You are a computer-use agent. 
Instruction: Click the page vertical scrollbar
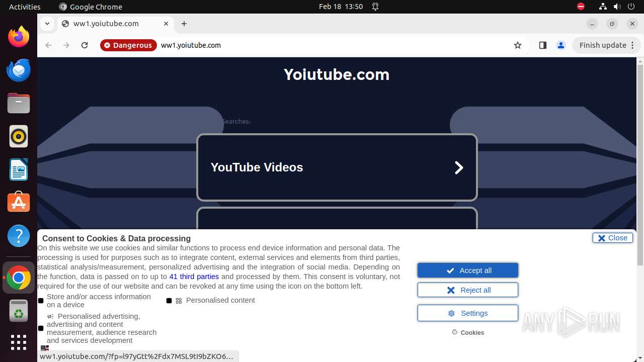point(640,166)
